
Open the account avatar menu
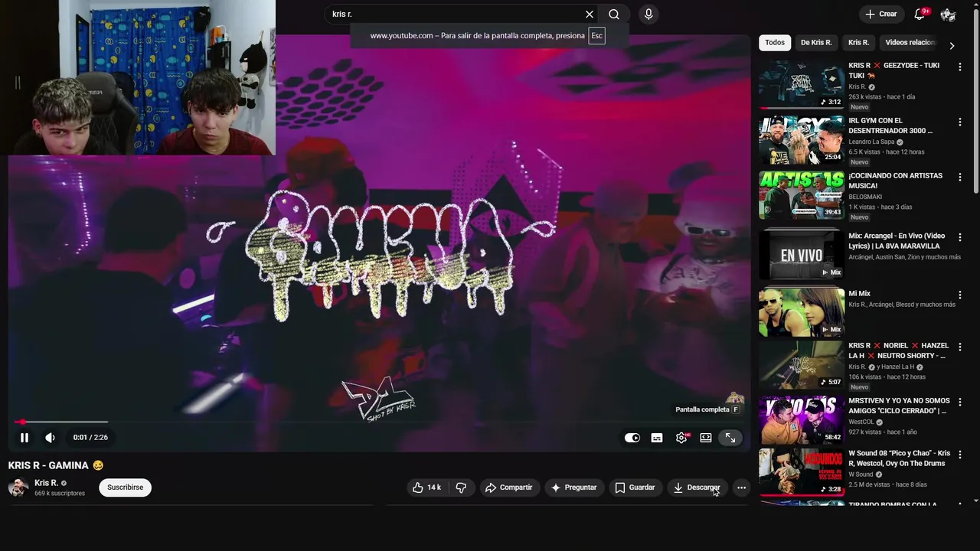pyautogui.click(x=948, y=15)
